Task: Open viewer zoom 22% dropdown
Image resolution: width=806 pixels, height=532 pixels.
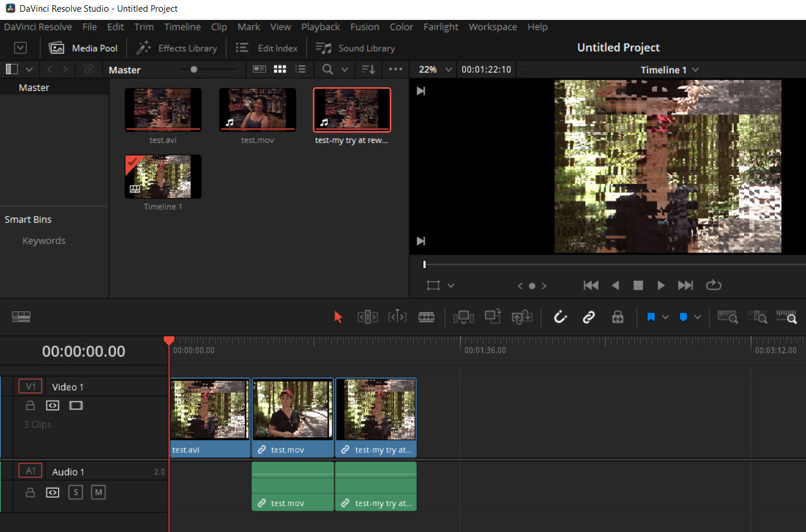Action: (x=435, y=69)
